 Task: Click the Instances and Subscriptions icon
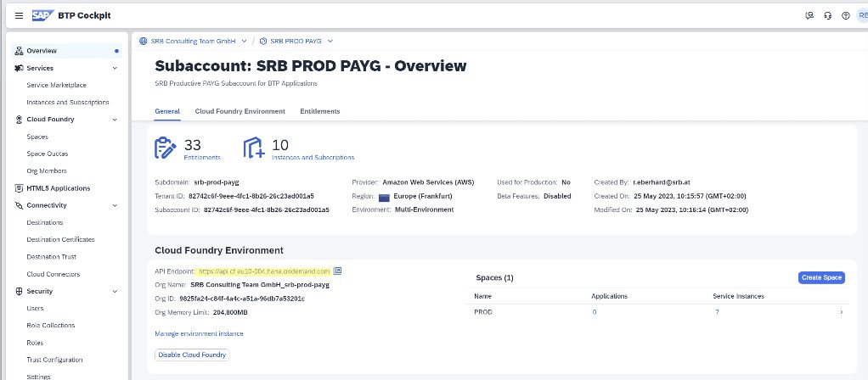254,148
